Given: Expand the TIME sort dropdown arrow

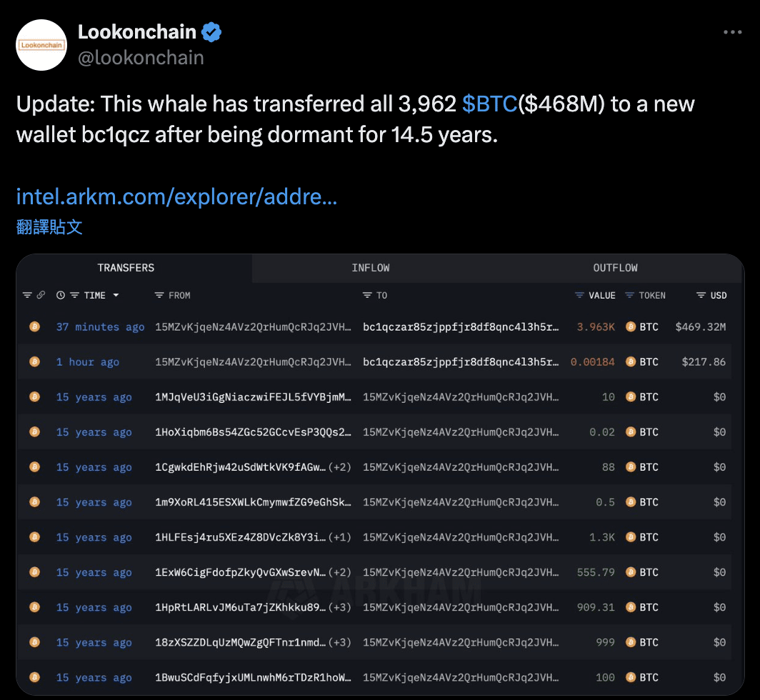Looking at the screenshot, I should tap(116, 295).
